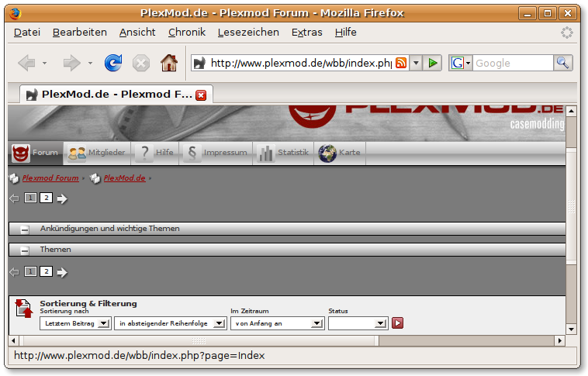Viewport: 588px width, 376px height.
Task: Open the Karte globe icon
Action: pyautogui.click(x=327, y=153)
